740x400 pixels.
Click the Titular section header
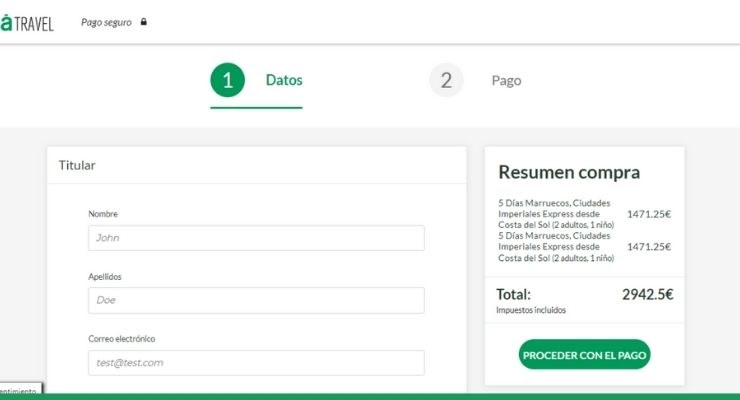coord(77,165)
